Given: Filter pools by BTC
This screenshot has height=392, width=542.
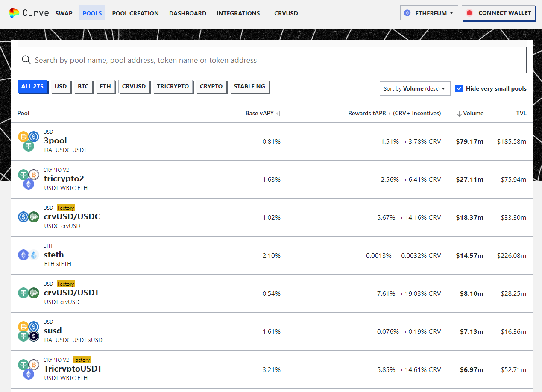Looking at the screenshot, I should [83, 86].
